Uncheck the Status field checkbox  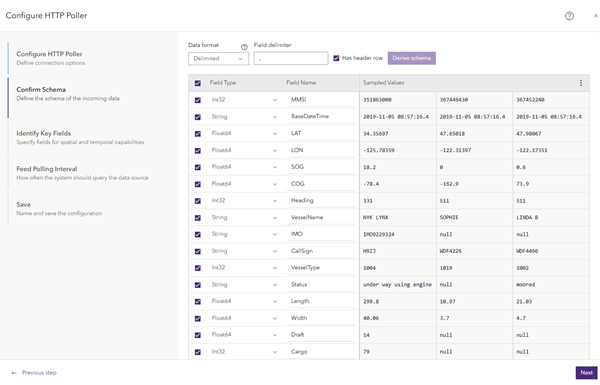pyautogui.click(x=197, y=285)
